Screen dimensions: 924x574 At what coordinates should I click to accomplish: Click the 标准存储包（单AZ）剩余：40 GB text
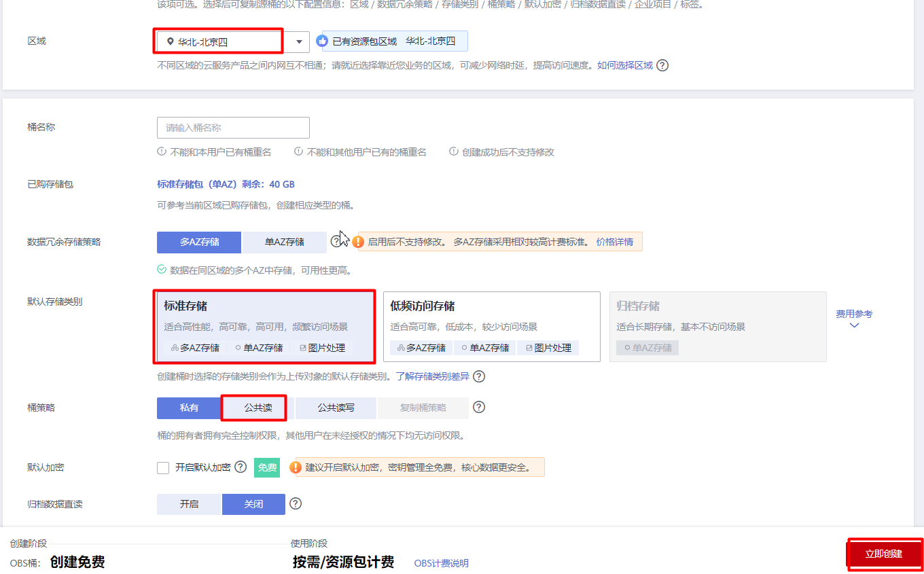pos(226,185)
